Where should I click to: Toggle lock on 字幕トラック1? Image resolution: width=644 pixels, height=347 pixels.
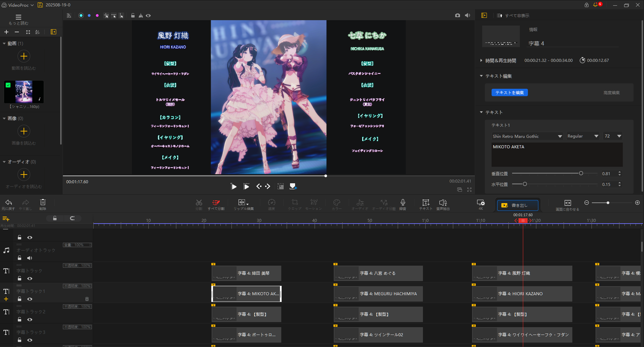[20, 299]
